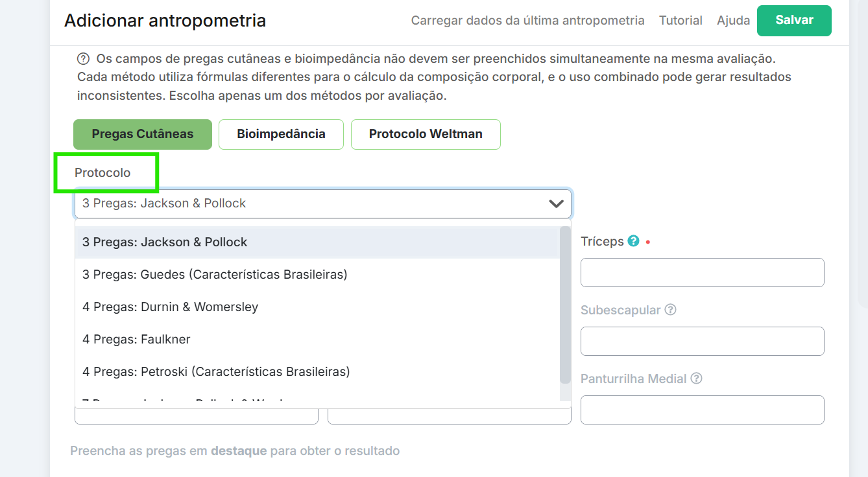This screenshot has height=477, width=868.
Task: Click the Tríceps input field
Action: (x=702, y=273)
